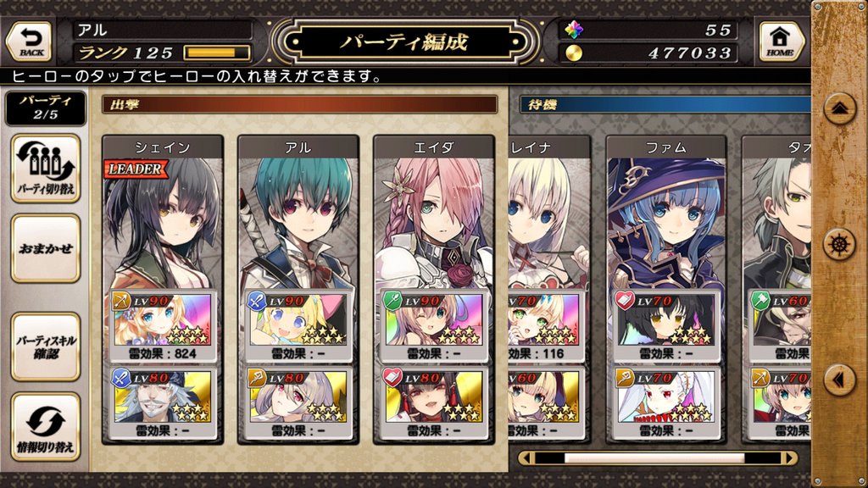This screenshot has width=868, height=488.
Task: Click the up arrow on the wooden side panel
Action: click(840, 109)
